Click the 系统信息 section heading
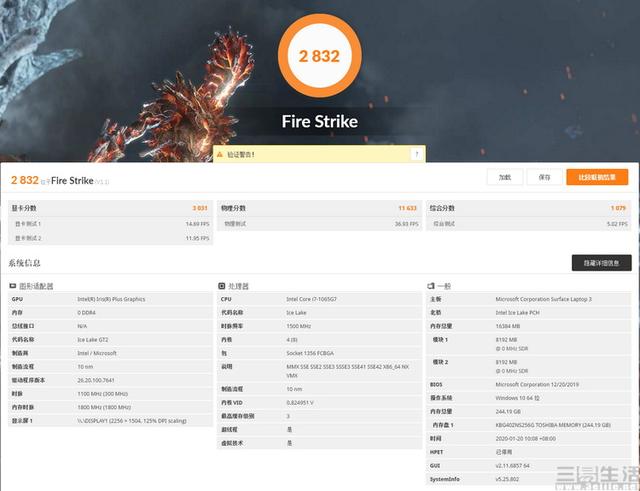This screenshot has height=491, width=640. pos(28,262)
